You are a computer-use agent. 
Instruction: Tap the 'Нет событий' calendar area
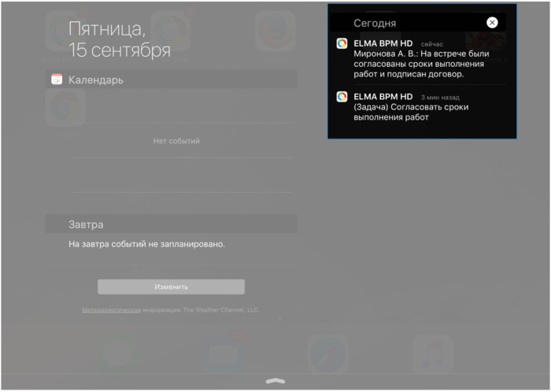(x=176, y=141)
